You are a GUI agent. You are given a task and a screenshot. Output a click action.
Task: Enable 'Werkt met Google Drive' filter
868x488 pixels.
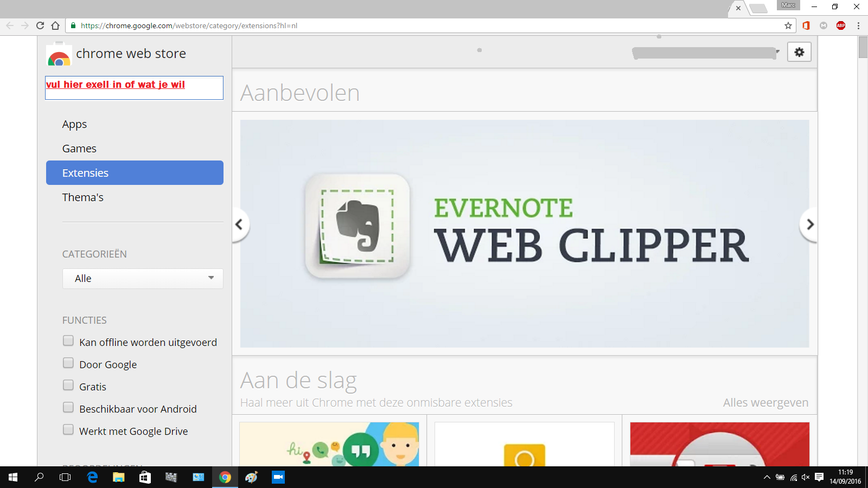point(68,429)
